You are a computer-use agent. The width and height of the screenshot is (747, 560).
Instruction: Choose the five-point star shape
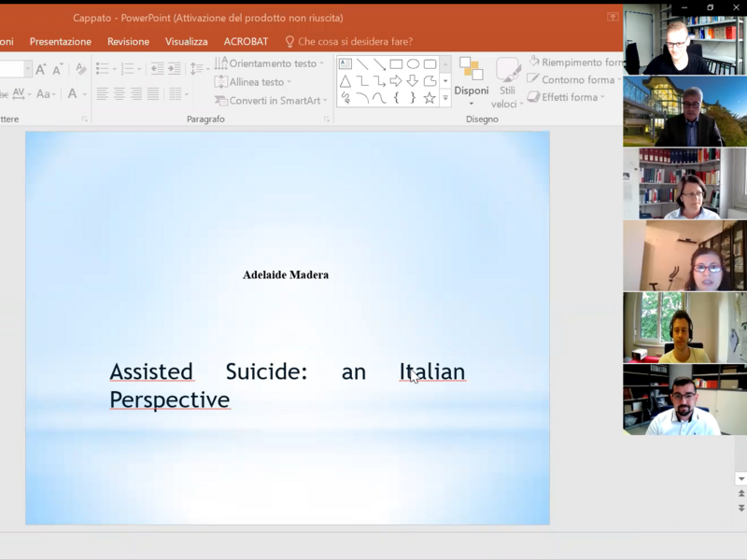click(x=430, y=98)
